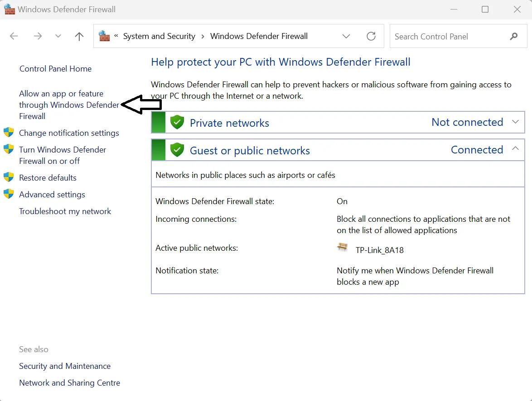532x401 pixels.
Task: Select Windows Defender Firewall breadcrumb item
Action: pyautogui.click(x=259, y=36)
